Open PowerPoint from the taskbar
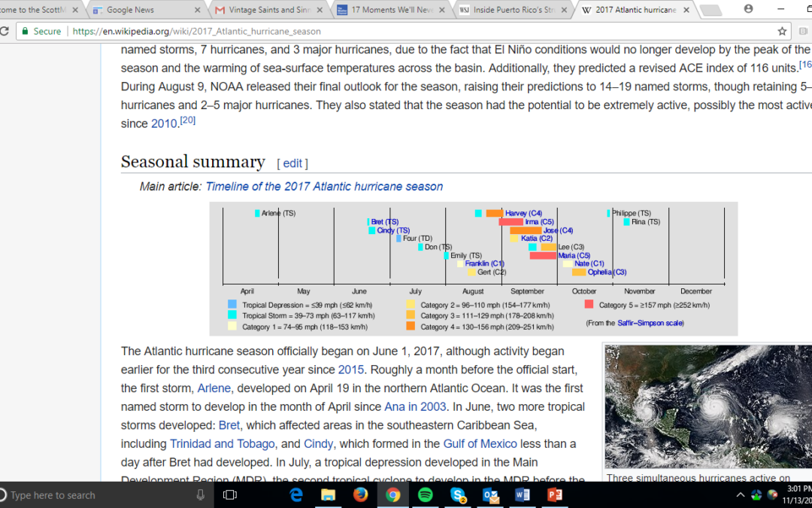This screenshot has height=508, width=812. coord(555,494)
